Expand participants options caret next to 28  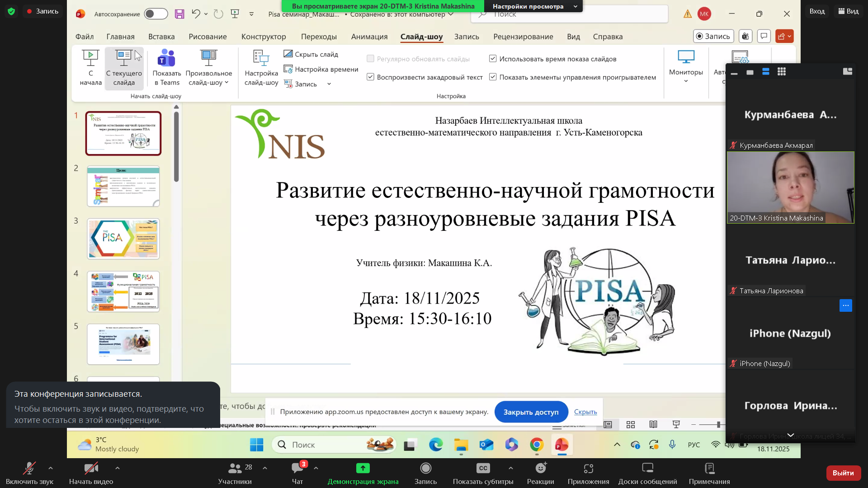click(264, 468)
